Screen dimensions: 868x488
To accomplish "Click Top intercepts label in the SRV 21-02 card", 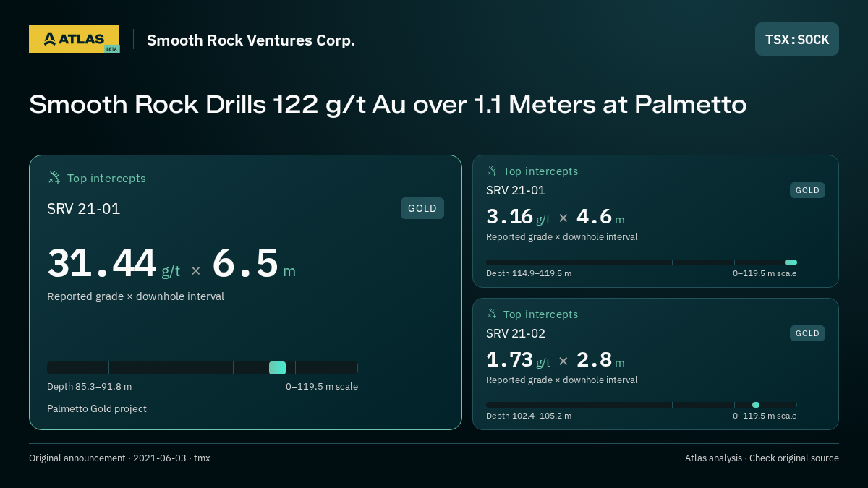I will click(540, 314).
